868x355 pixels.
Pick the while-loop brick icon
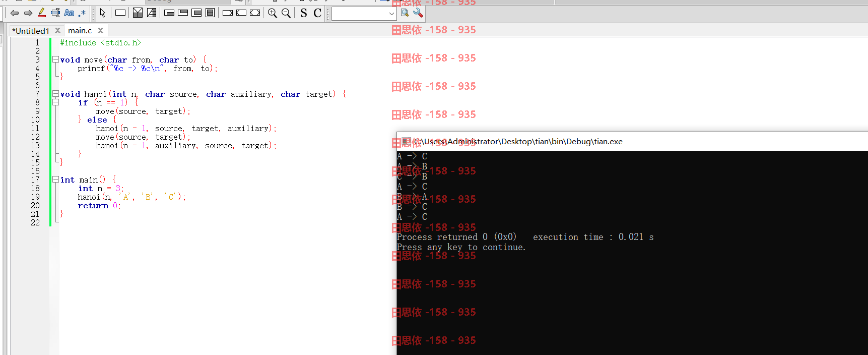(x=170, y=13)
